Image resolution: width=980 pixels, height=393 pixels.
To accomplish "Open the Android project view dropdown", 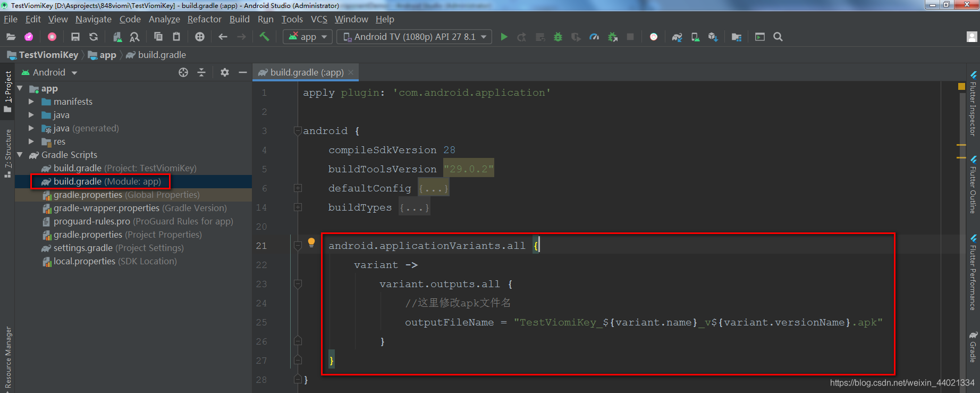I will (49, 72).
